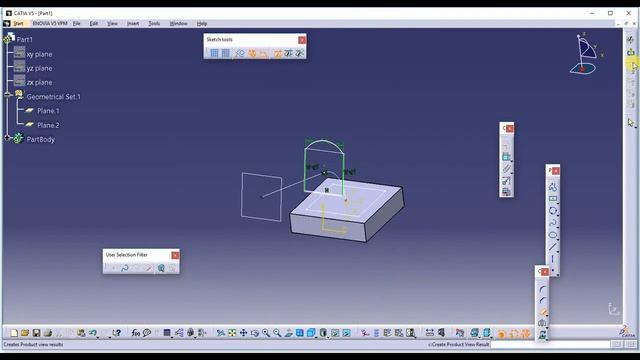Open the Tools menu
Screen dimensions: 640x360
click(x=154, y=24)
